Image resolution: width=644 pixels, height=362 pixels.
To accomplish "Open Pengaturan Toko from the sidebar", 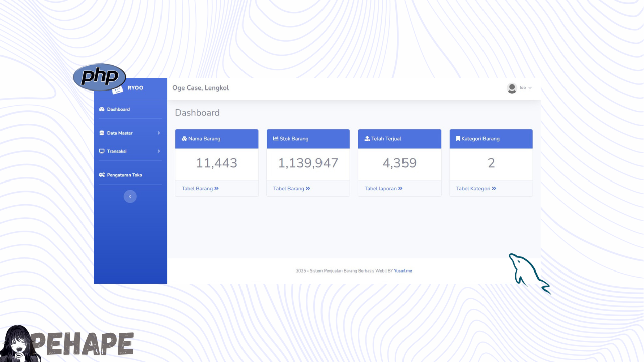I will pyautogui.click(x=124, y=174).
